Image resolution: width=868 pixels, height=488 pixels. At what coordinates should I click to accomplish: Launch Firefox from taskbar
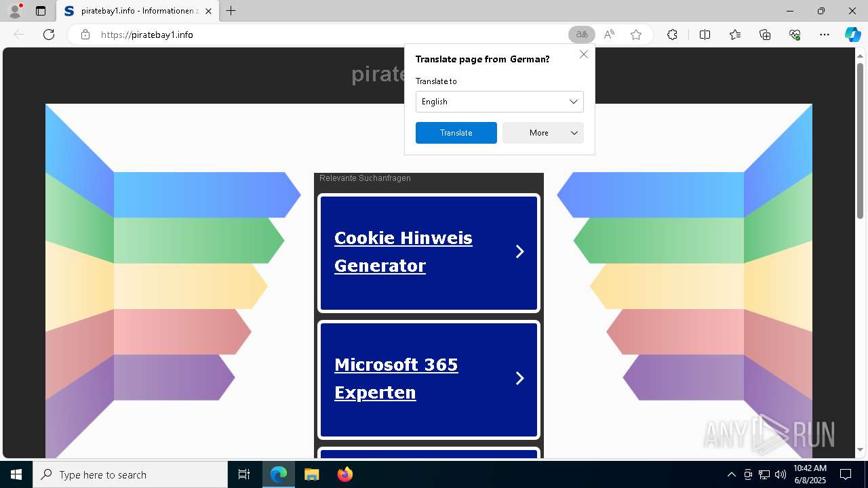(x=344, y=474)
